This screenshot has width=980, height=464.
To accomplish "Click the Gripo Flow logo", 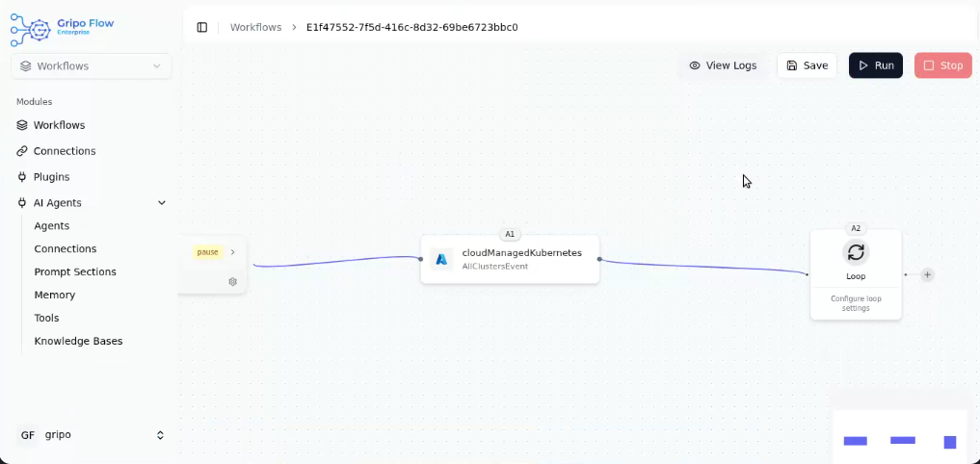I will point(62,28).
